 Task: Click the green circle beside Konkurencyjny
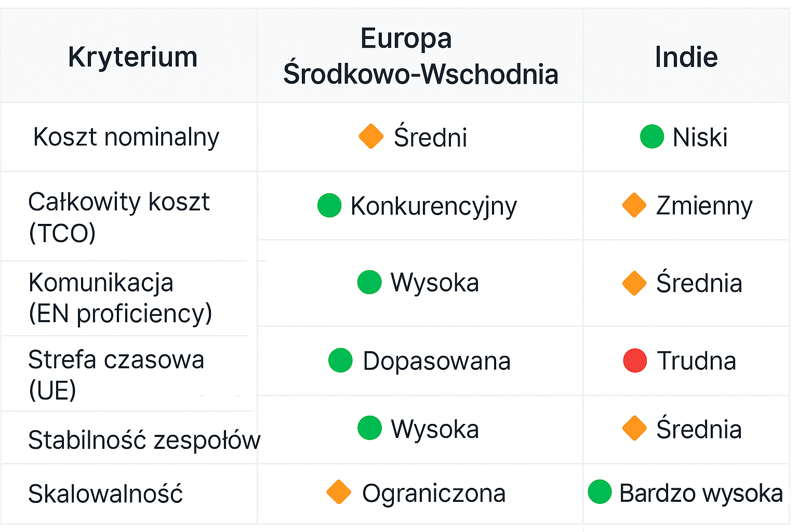(329, 205)
